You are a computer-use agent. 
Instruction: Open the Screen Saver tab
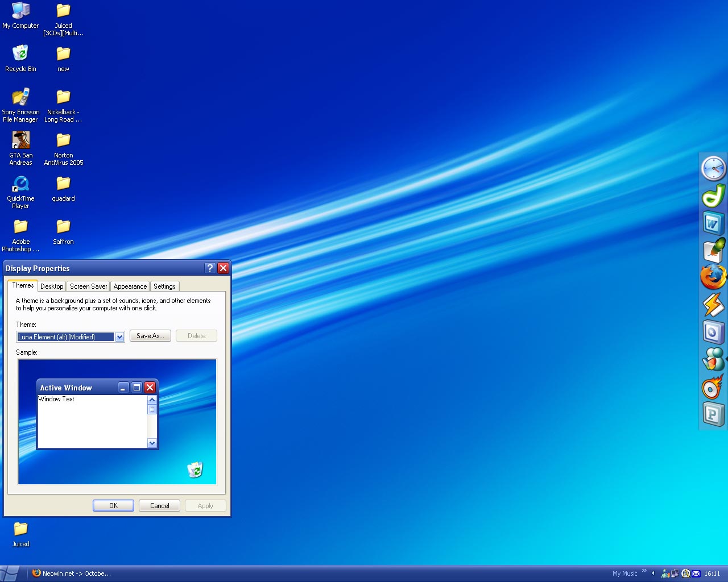[x=88, y=286]
